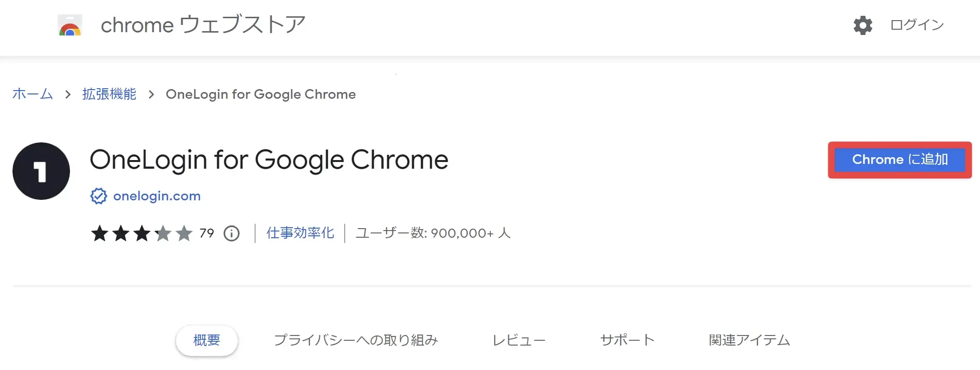
Task: Click the fifth star in the rating display
Action: pyautogui.click(x=185, y=233)
